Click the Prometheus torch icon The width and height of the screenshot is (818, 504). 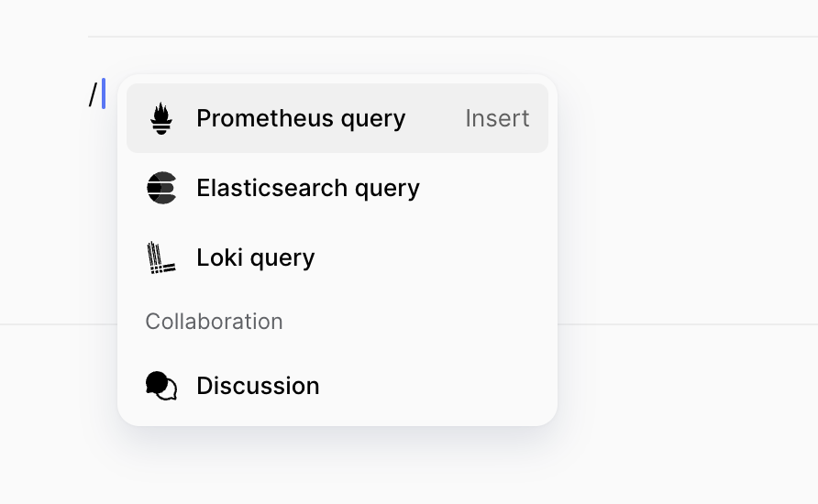(161, 118)
